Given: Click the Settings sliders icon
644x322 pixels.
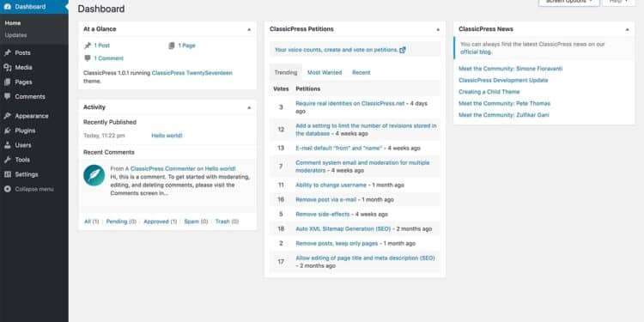Looking at the screenshot, I should coord(8,174).
